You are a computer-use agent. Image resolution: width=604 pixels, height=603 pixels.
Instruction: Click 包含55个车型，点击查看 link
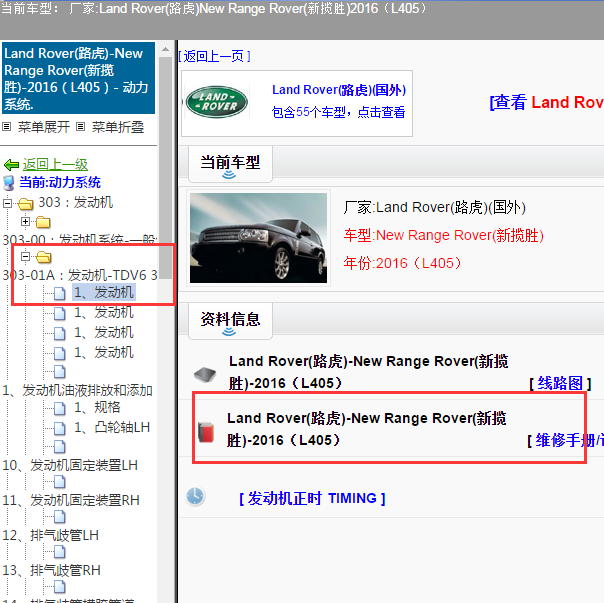point(338,112)
